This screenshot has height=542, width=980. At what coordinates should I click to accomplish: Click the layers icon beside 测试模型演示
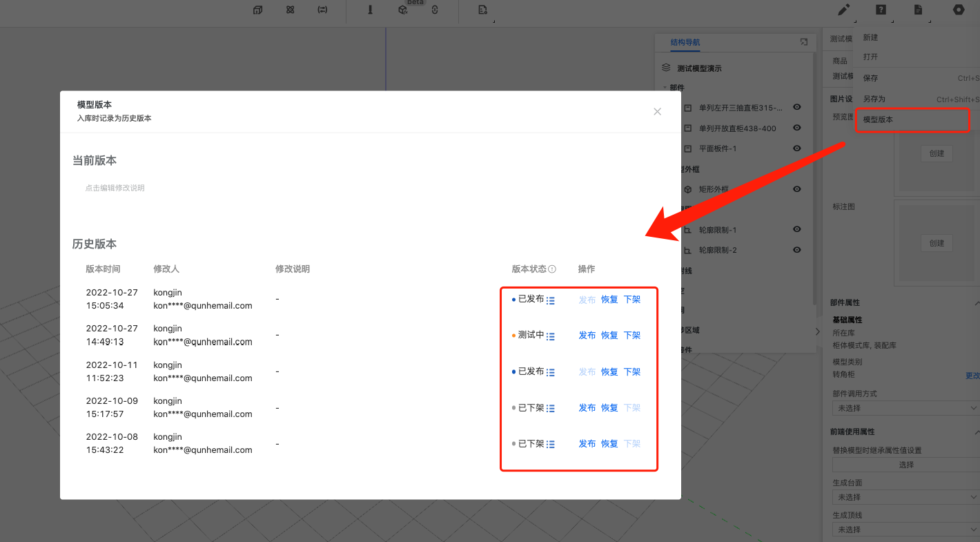(666, 68)
